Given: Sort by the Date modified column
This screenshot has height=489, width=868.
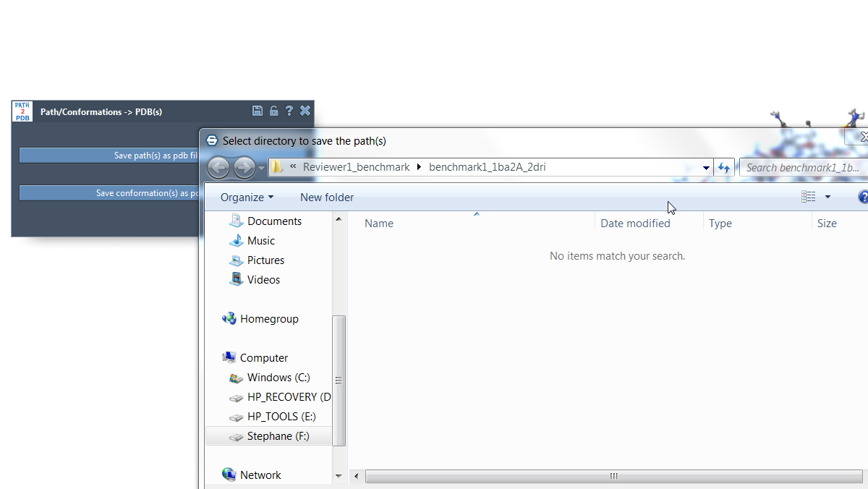Looking at the screenshot, I should pos(635,224).
